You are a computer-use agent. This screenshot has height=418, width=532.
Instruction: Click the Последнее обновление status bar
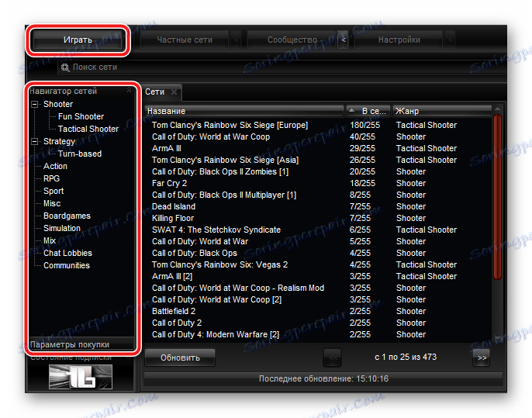pyautogui.click(x=323, y=378)
